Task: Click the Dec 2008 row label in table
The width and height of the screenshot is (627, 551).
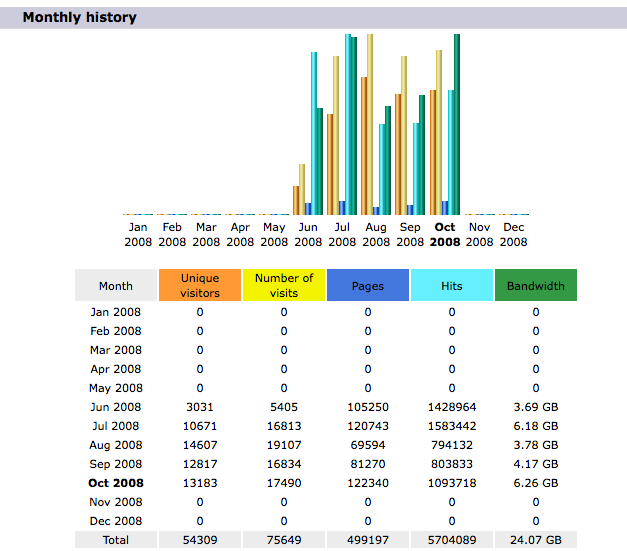Action: (116, 521)
